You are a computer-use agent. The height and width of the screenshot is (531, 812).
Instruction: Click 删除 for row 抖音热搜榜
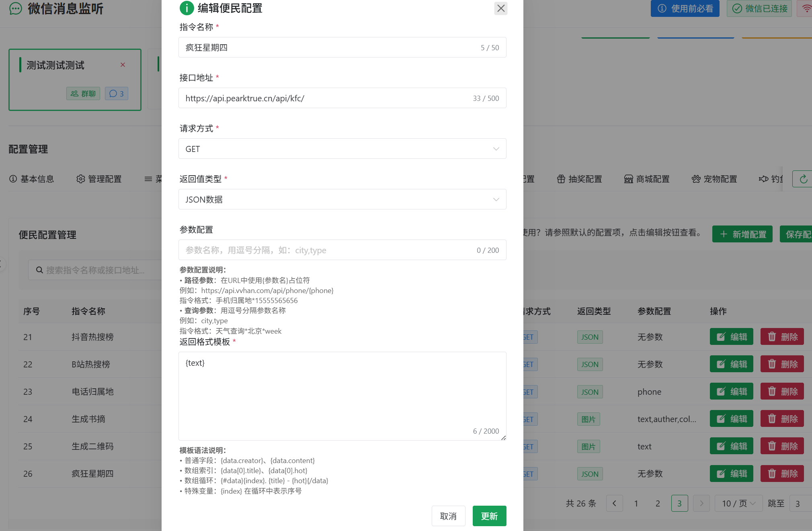[782, 337]
